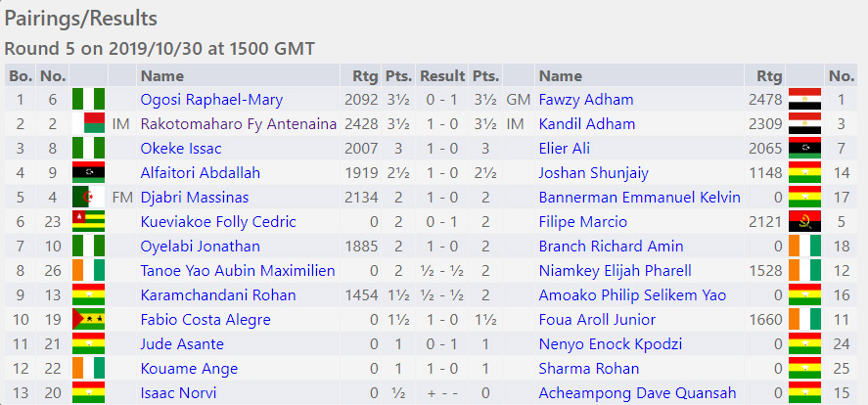Image resolution: width=868 pixels, height=405 pixels.
Task: Click Madagascar flag beside Rakotomaharo Fy Antenaina
Action: coord(89,124)
